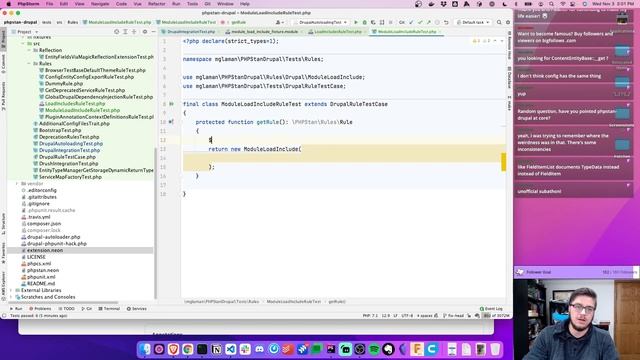This screenshot has height=360, width=640.
Task: Click the 4 spaces indent setting
Action: pyautogui.click(x=425, y=316)
